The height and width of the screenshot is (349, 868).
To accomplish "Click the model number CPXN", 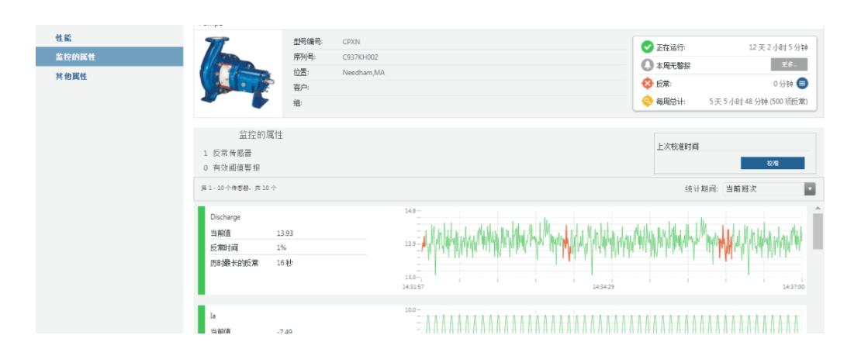I will click(351, 42).
